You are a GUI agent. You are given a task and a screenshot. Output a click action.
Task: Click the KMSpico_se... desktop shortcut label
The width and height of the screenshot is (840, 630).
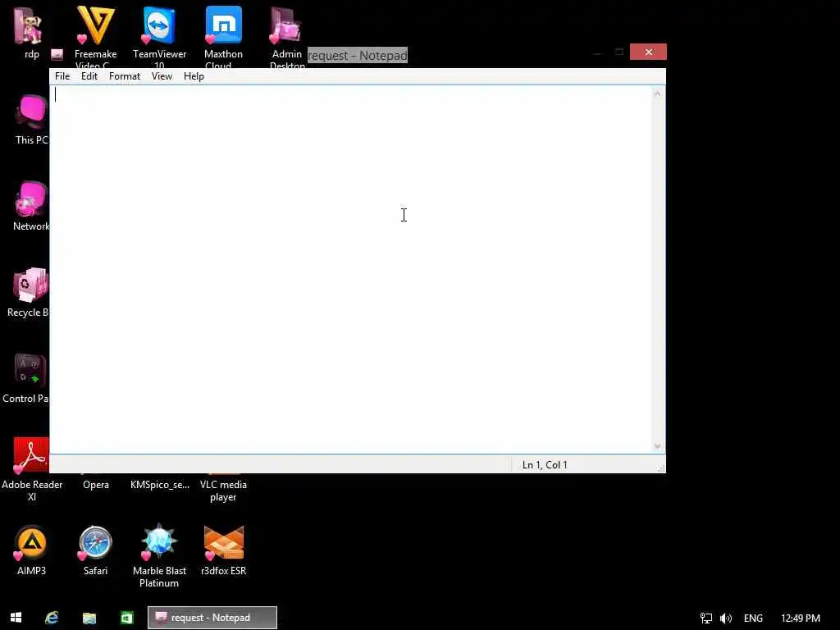pyautogui.click(x=160, y=484)
